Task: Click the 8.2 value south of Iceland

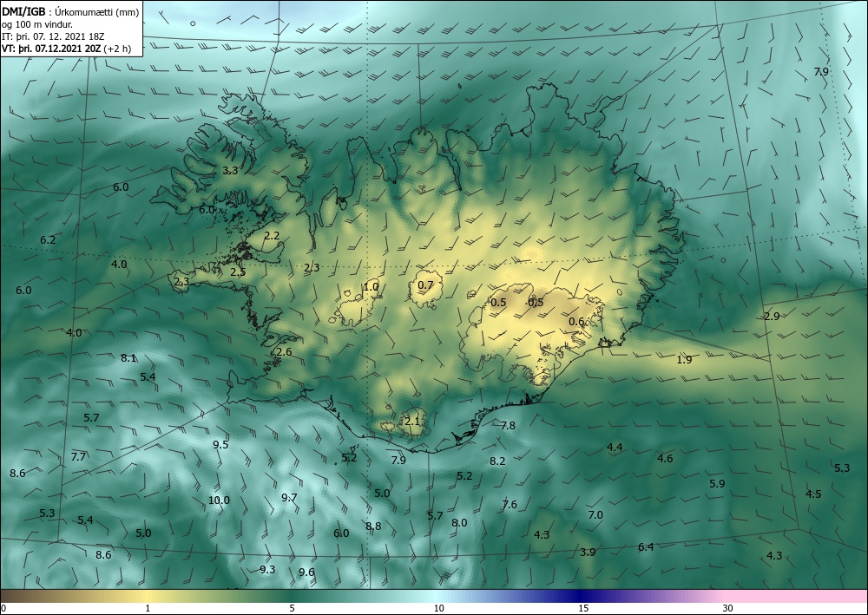Action: point(497,461)
